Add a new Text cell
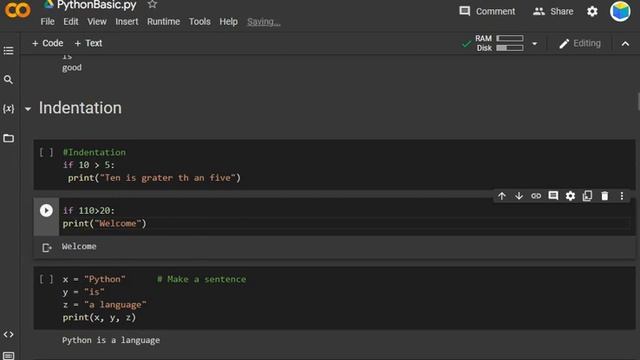The width and height of the screenshot is (640, 360). pyautogui.click(x=88, y=43)
